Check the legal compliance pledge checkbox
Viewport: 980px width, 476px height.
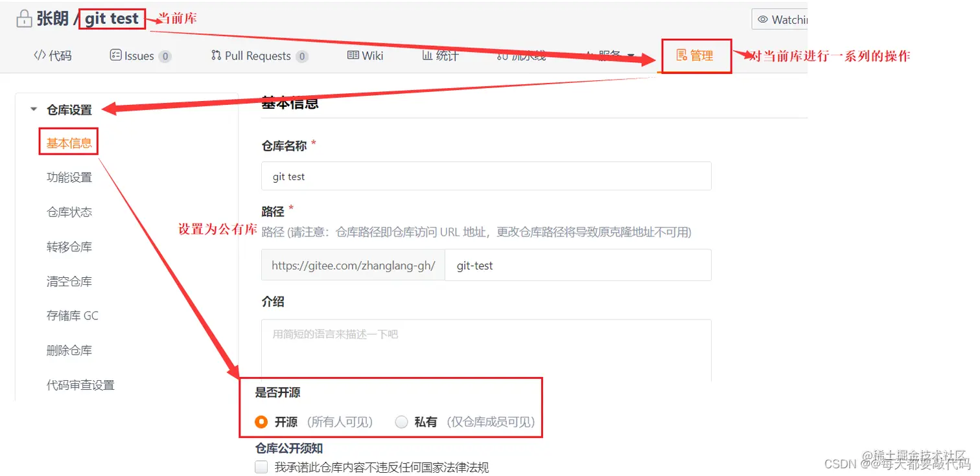point(261,467)
